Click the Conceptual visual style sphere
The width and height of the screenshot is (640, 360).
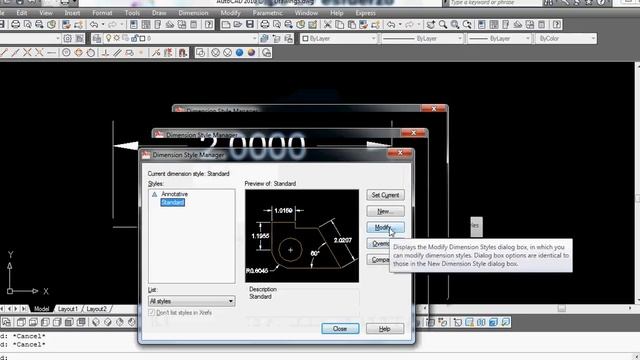[x=251, y=53]
